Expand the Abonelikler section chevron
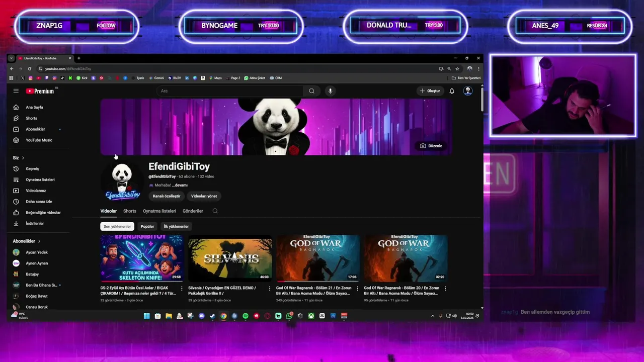 [39, 241]
